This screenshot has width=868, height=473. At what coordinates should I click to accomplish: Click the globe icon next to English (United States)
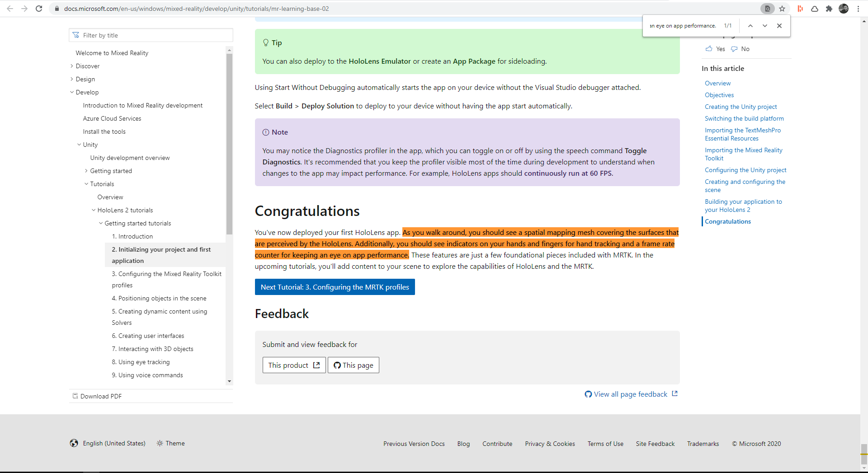click(x=74, y=443)
